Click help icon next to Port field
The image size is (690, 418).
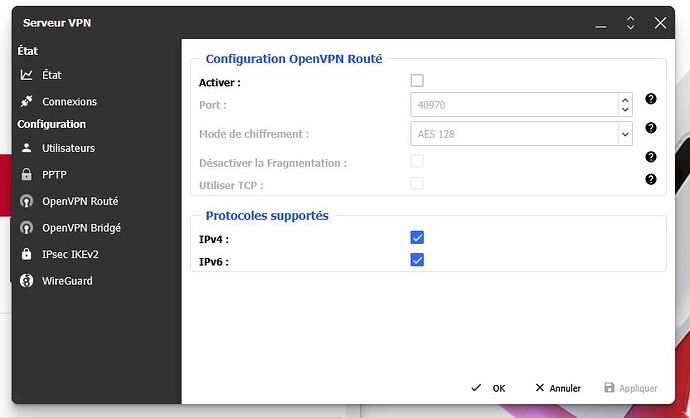(651, 99)
